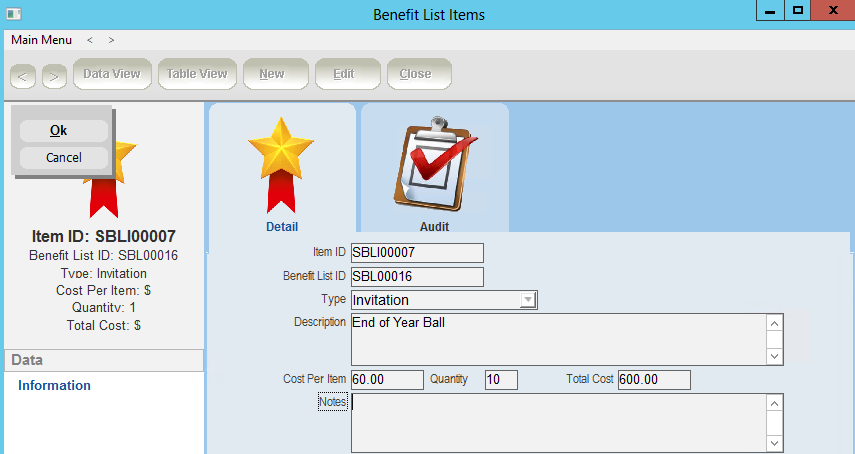Click the Table View toolbar button
Viewport: 855px width, 454px height.
pos(196,74)
